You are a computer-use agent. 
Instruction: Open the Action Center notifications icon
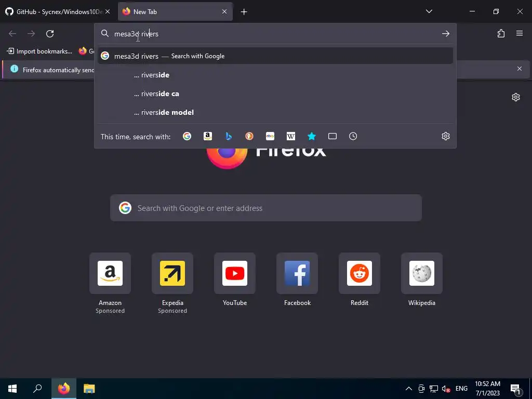pyautogui.click(x=516, y=389)
